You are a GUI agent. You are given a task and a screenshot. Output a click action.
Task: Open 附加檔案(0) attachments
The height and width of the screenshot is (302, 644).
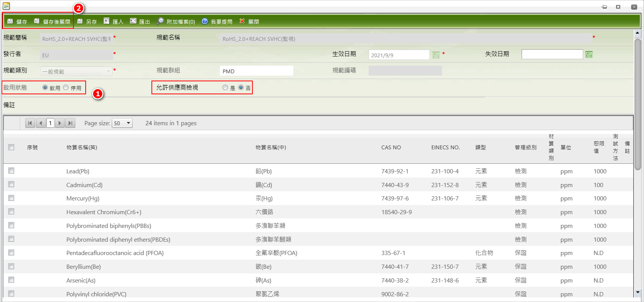click(x=176, y=21)
